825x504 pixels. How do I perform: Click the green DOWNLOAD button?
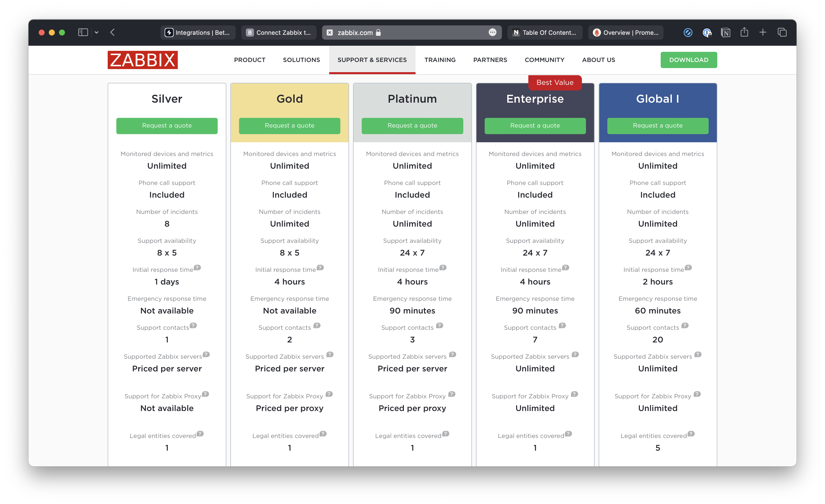pyautogui.click(x=689, y=60)
